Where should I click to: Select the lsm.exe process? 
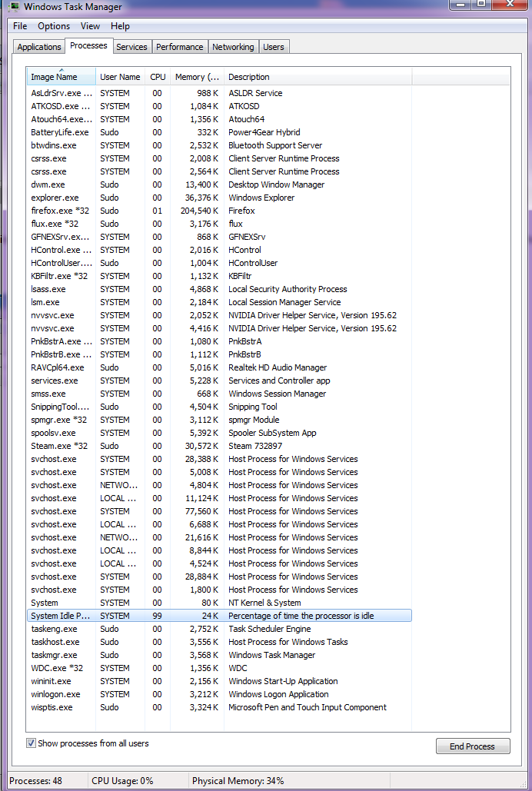pos(219,302)
